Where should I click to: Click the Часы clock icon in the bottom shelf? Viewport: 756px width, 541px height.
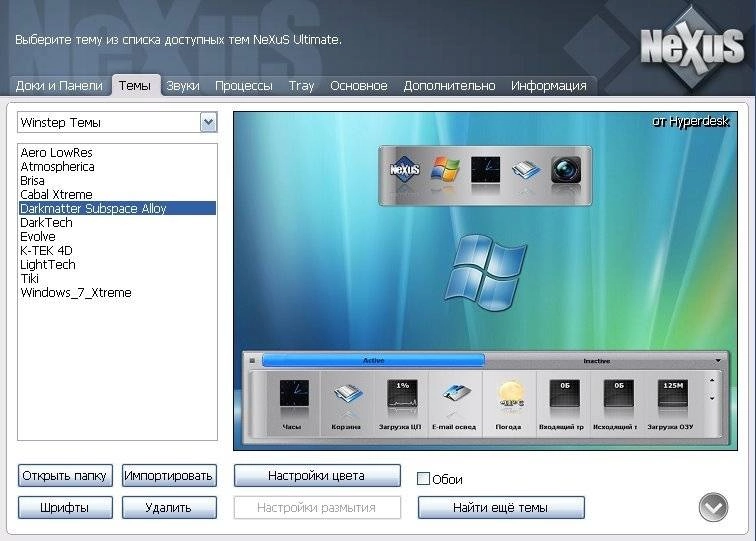click(x=294, y=393)
